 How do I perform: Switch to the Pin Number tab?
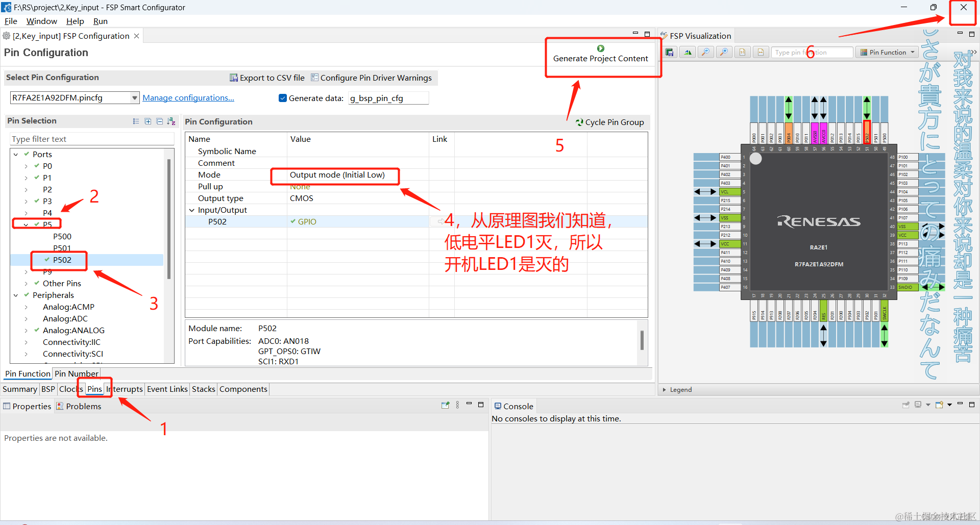coord(77,373)
